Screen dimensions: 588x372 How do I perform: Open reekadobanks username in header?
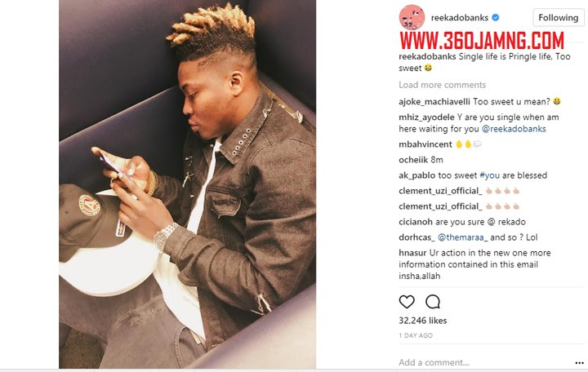pos(459,18)
